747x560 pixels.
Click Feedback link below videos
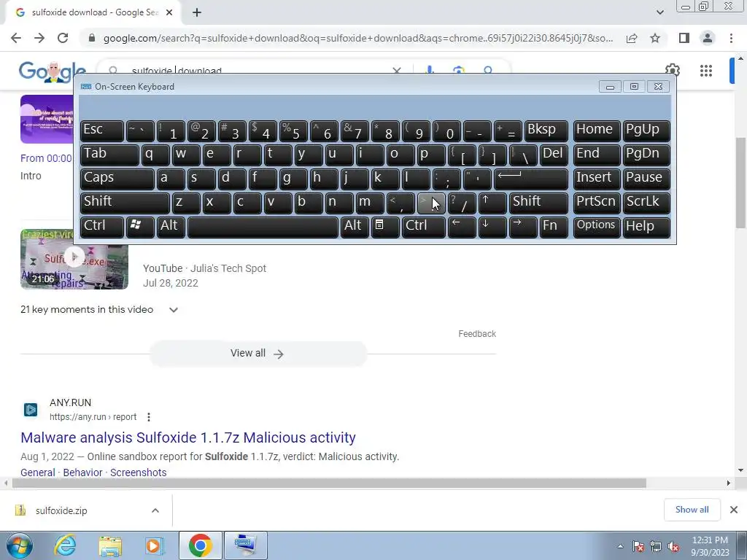477,334
